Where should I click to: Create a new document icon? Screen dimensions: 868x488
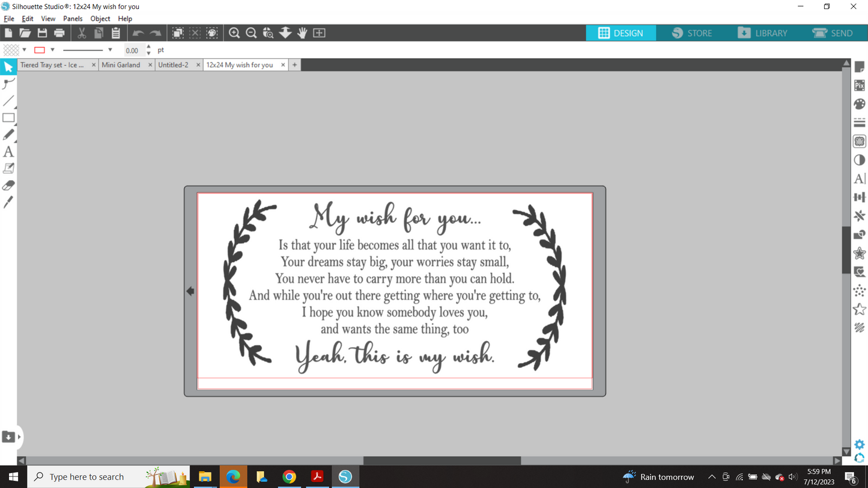pyautogui.click(x=8, y=33)
